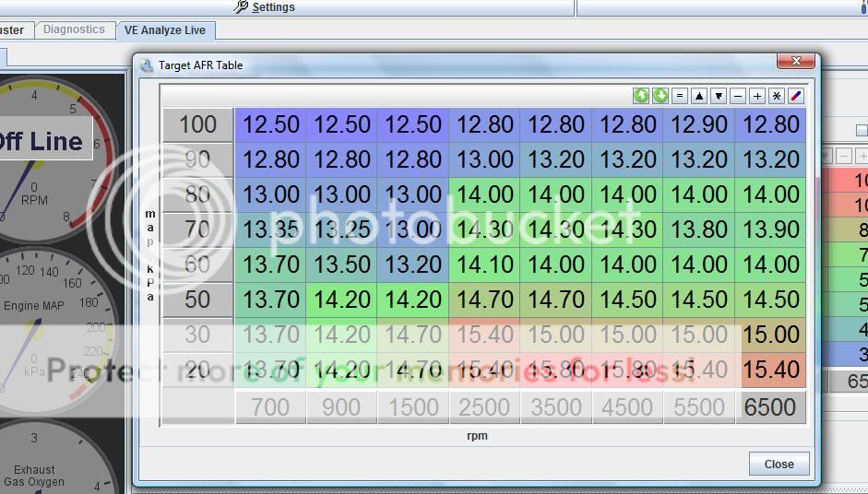Select the 5500 rpm bin cell
Screen dimensions: 868x494
698,407
